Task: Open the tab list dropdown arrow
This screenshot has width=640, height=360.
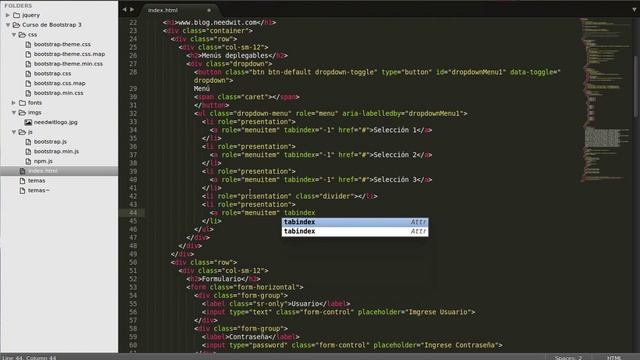Action: pyautogui.click(x=634, y=9)
